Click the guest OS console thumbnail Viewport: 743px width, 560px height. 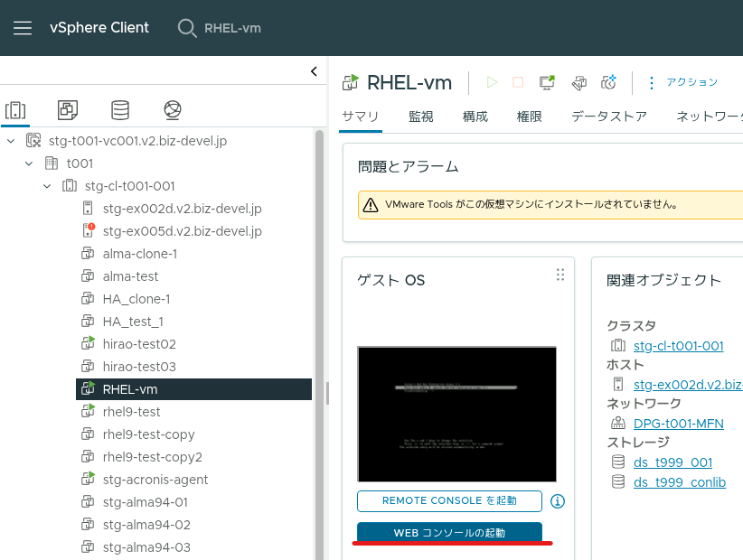pyautogui.click(x=456, y=415)
